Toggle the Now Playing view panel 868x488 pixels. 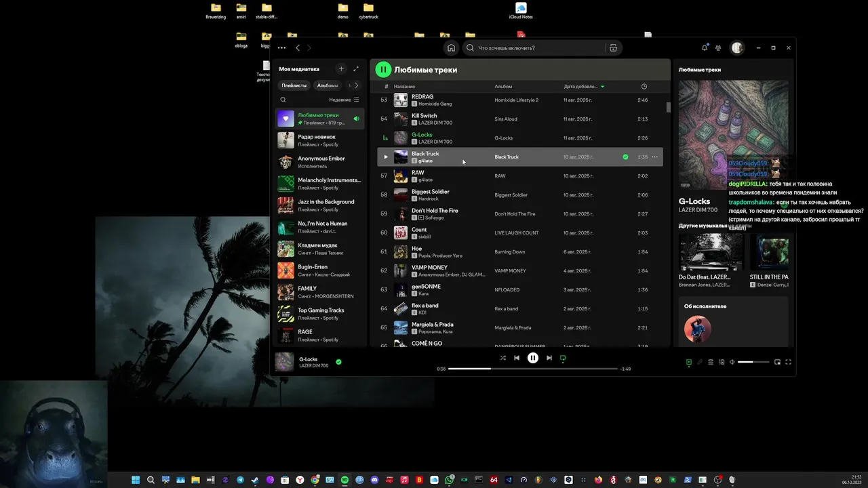pyautogui.click(x=689, y=362)
